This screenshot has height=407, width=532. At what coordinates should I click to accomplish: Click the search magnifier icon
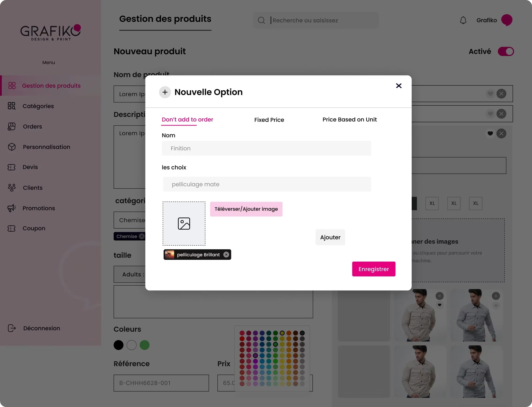(261, 20)
